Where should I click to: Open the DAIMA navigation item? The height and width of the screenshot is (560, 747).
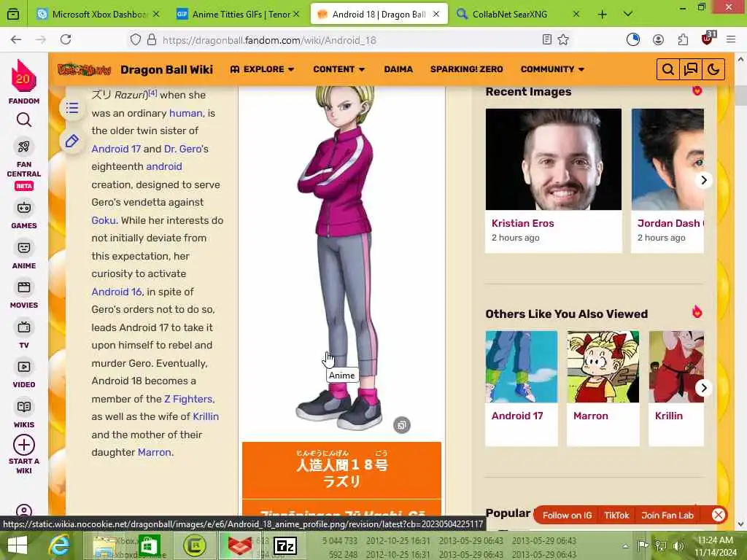(x=398, y=69)
